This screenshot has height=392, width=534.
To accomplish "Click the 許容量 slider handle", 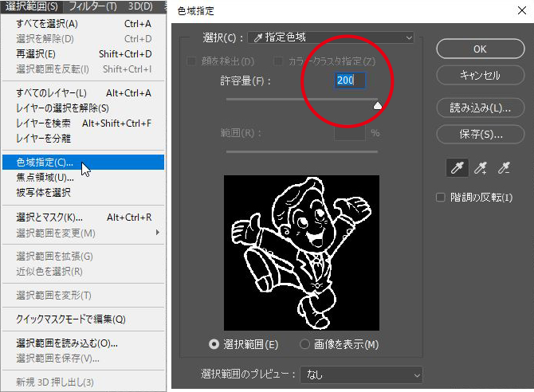I will tap(378, 106).
